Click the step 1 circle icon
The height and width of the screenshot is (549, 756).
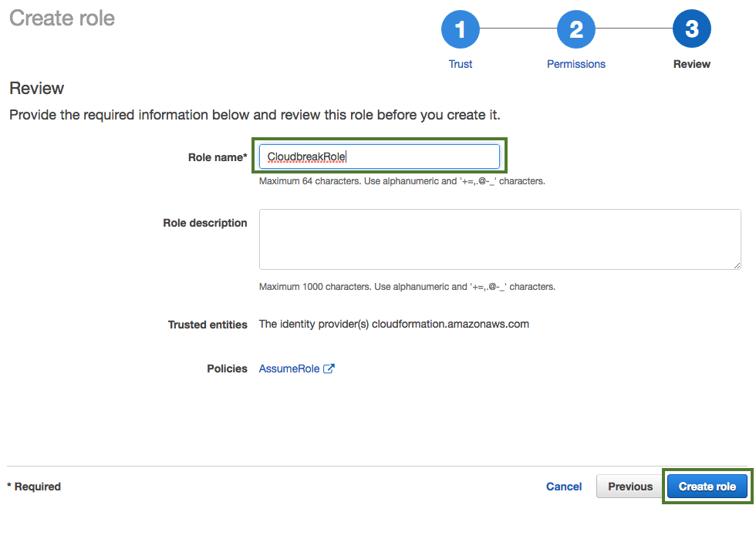pyautogui.click(x=460, y=30)
